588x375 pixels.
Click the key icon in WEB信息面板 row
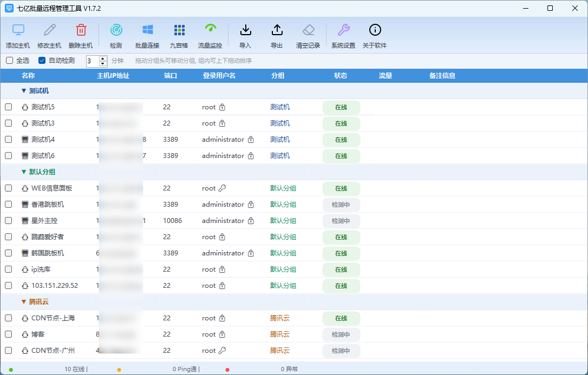point(223,188)
